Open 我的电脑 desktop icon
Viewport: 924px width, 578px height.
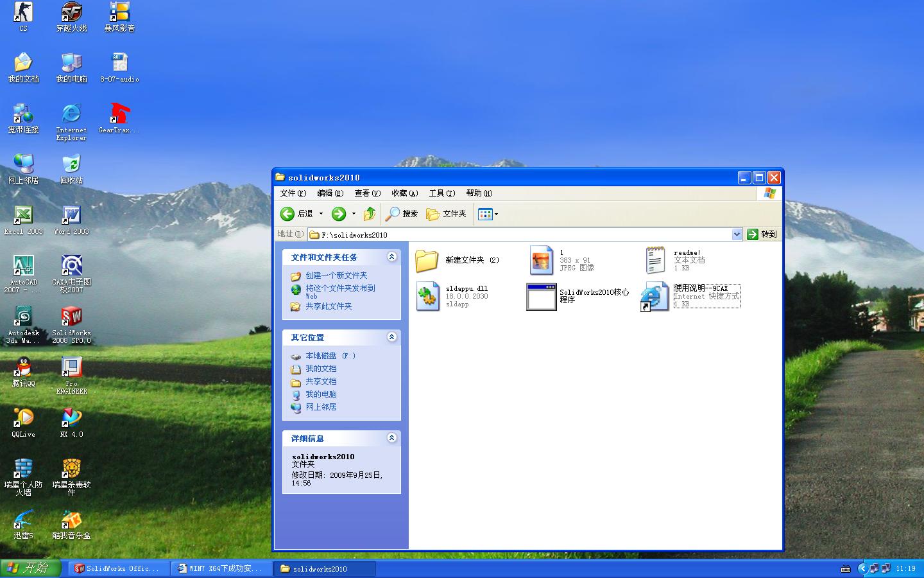click(71, 67)
